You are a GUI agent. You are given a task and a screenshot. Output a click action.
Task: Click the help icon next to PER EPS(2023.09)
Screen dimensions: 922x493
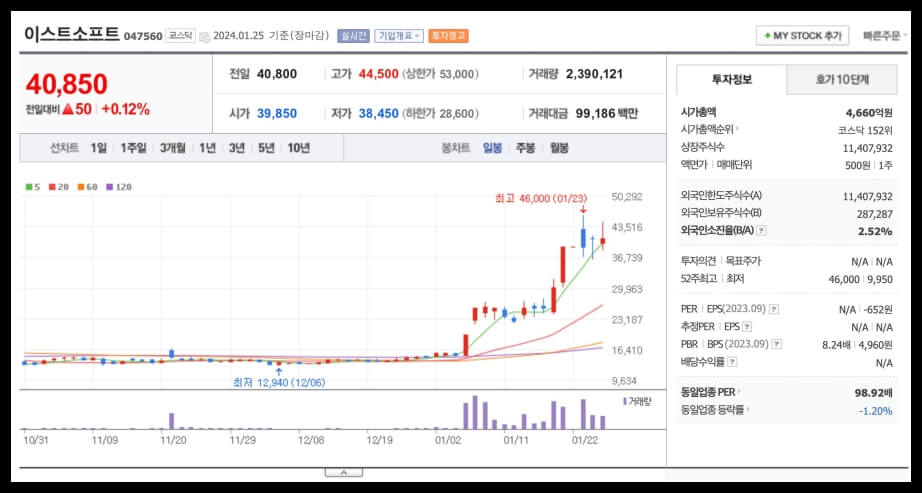774,309
